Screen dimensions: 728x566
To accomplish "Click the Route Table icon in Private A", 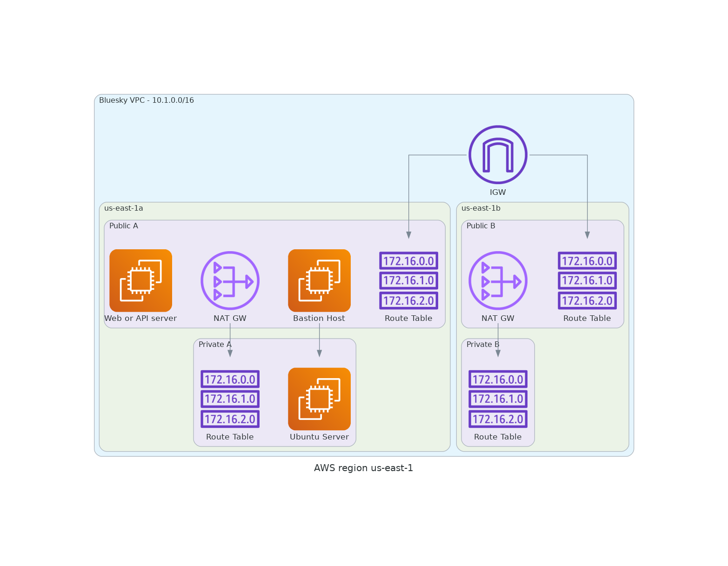I will [230, 399].
